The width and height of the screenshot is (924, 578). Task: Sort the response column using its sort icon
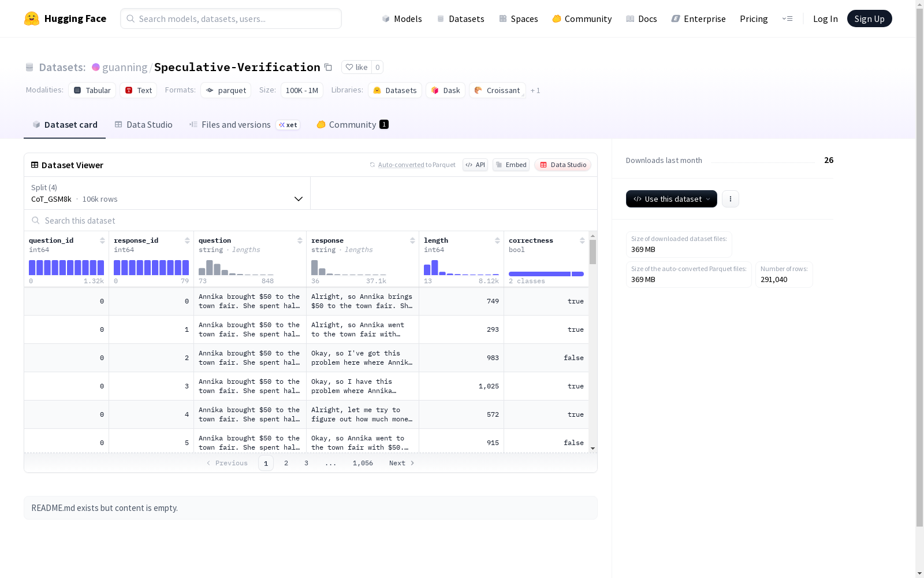412,240
